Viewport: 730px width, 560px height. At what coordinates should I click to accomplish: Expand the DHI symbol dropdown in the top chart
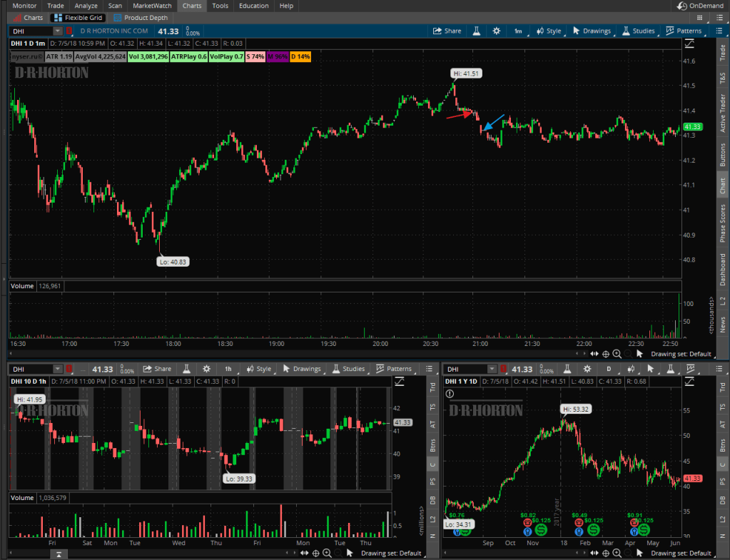coord(57,31)
